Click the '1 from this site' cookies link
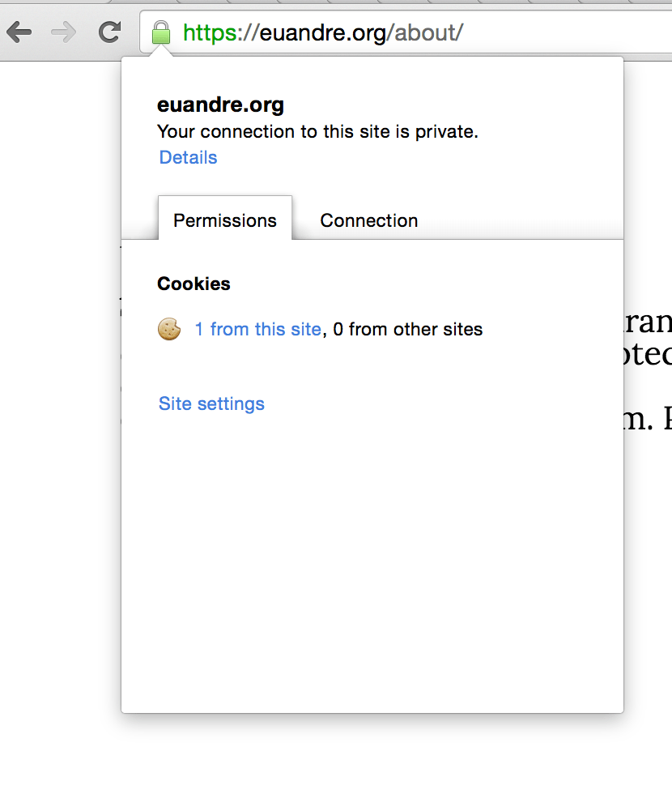This screenshot has height=794, width=672. (x=257, y=329)
